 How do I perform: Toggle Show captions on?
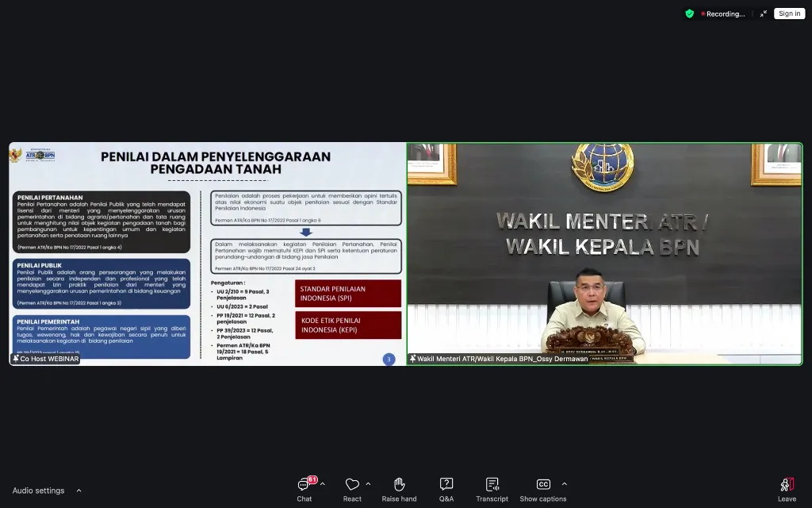[543, 485]
